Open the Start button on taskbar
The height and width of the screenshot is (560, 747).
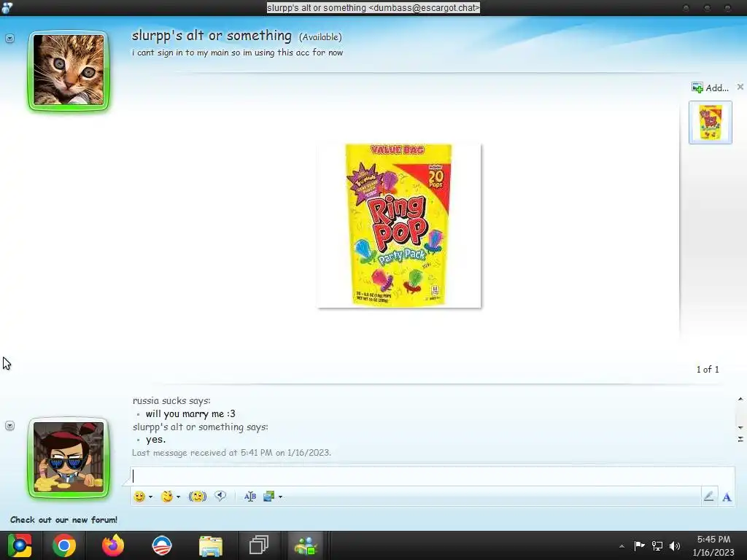pos(20,545)
